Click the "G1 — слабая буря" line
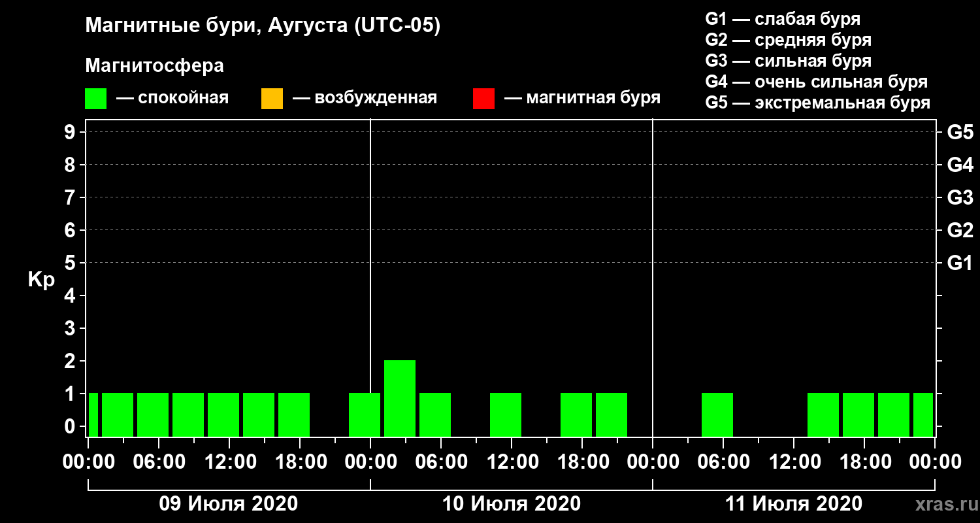The width and height of the screenshot is (980, 523). click(x=783, y=18)
